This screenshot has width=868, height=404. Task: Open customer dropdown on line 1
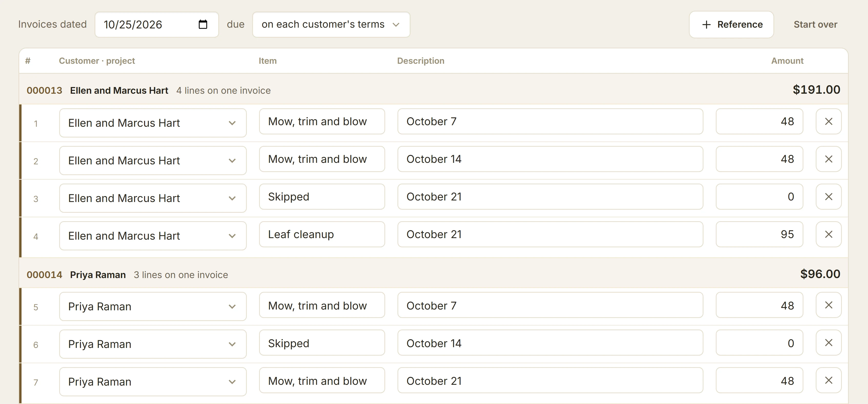(153, 123)
